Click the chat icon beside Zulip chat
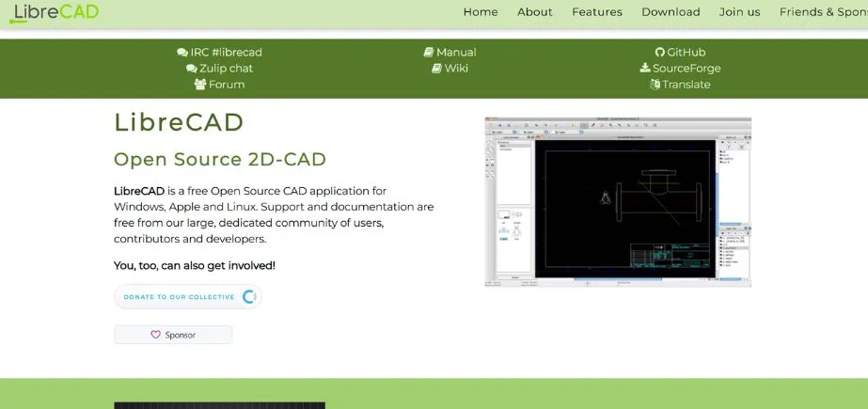Viewport: 868px width, 409px height. (x=192, y=69)
